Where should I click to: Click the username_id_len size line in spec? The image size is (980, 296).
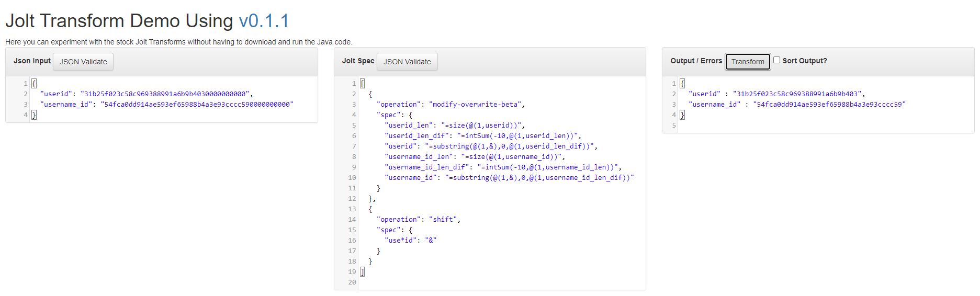[x=475, y=157]
